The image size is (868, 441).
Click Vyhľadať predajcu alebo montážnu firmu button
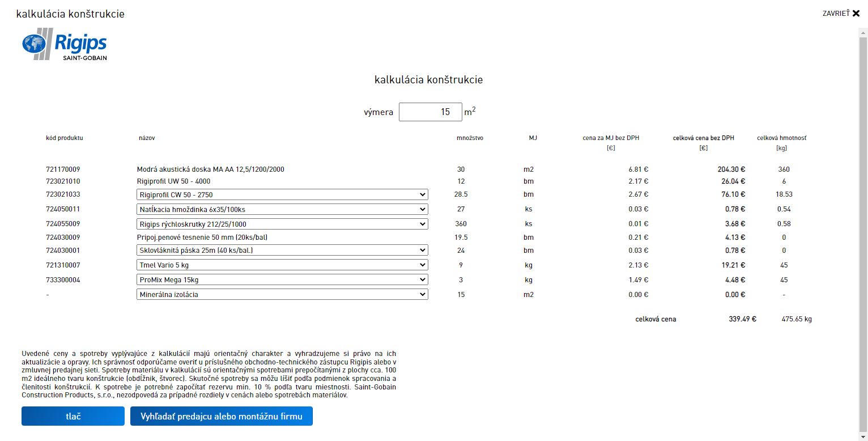[x=222, y=416]
